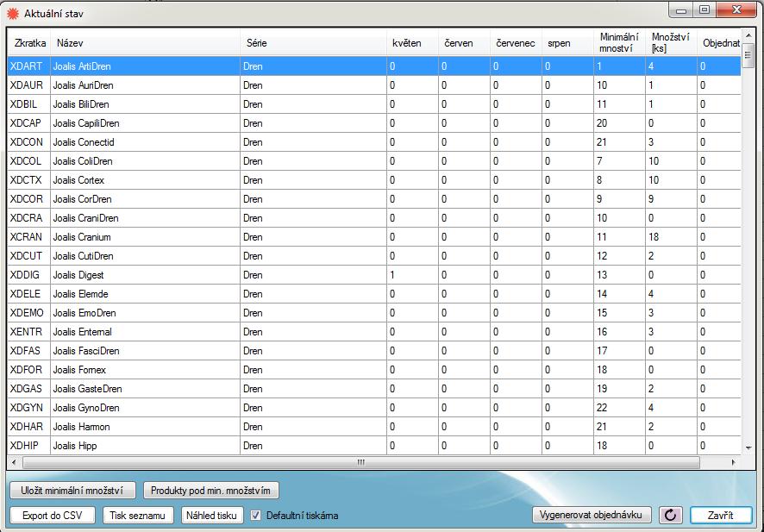Screen dimensions: 764x532
Task: Select the XCRAN code cell
Action: [x=28, y=237]
